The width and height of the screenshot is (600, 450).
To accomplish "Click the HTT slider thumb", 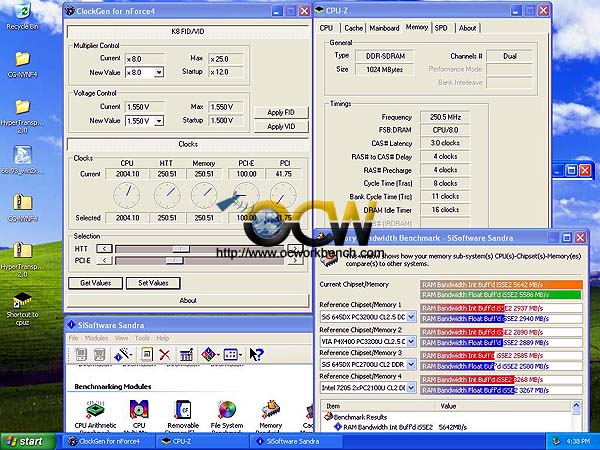I will (x=181, y=249).
